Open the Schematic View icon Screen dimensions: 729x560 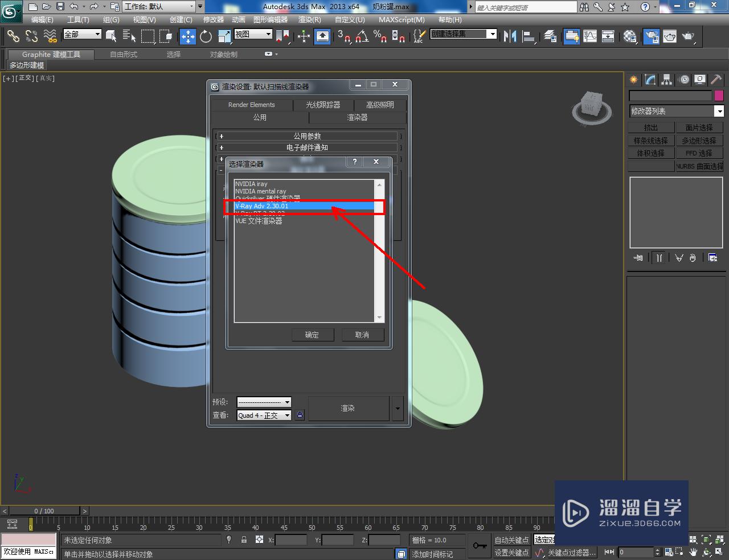tap(608, 36)
